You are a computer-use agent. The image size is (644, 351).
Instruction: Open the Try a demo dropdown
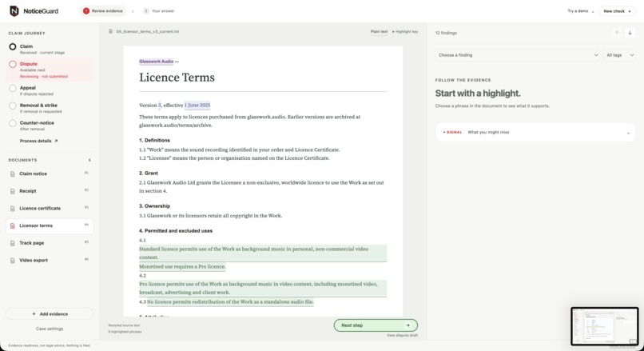point(580,11)
